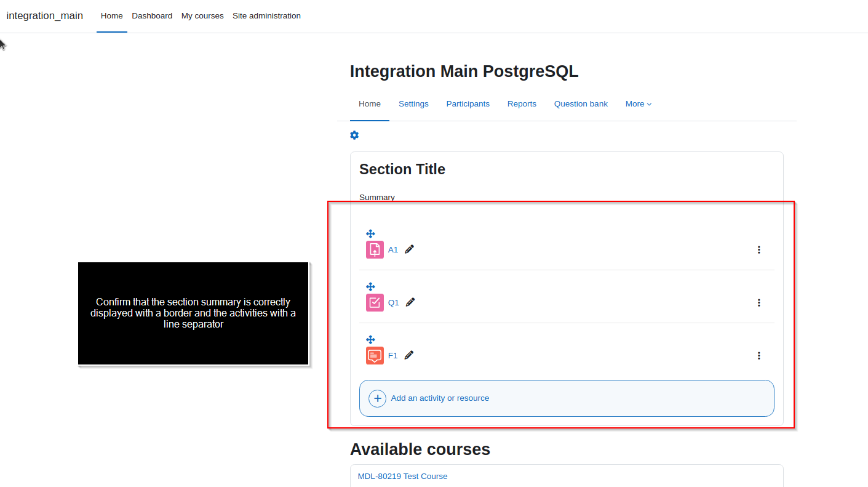Viewport: 868px width, 487px height.
Task: Open the Q1 quiz link
Action: [394, 302]
